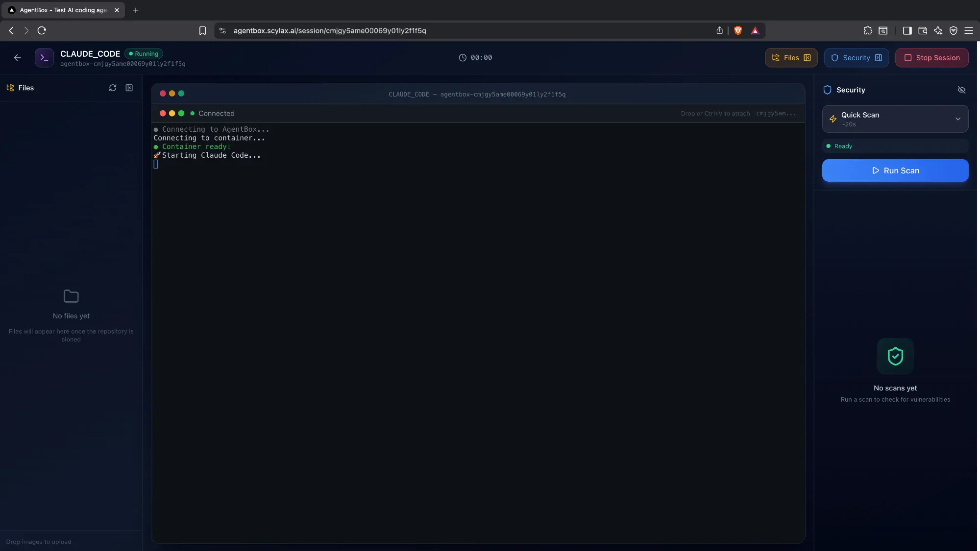Open the browser extensions puzzle icon
The height and width of the screenshot is (551, 980).
tap(867, 30)
